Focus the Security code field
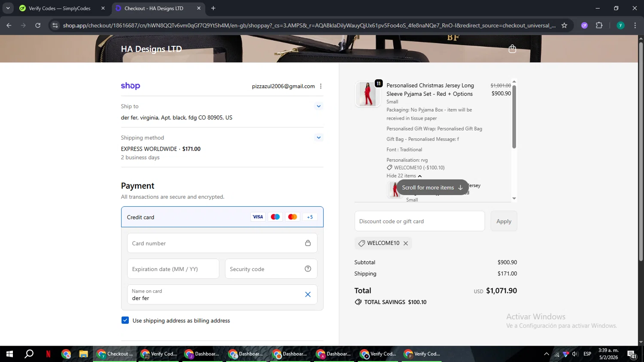The height and width of the screenshot is (362, 644). 271,269
